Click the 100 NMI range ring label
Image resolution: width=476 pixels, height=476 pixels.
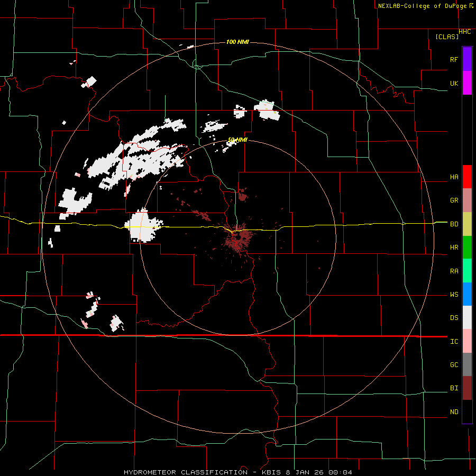pos(237,42)
